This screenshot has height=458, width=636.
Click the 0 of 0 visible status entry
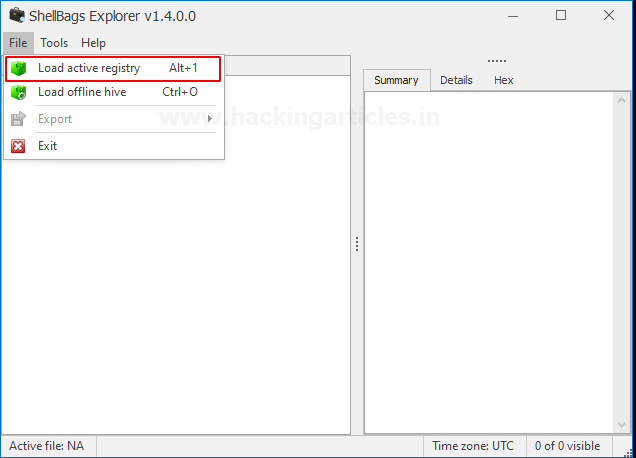tap(567, 446)
